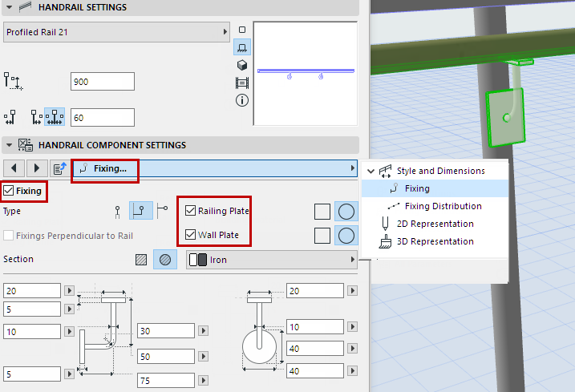This screenshot has height=392, width=575.
Task: Edit right dimension field showing 20
Action: 315,291
